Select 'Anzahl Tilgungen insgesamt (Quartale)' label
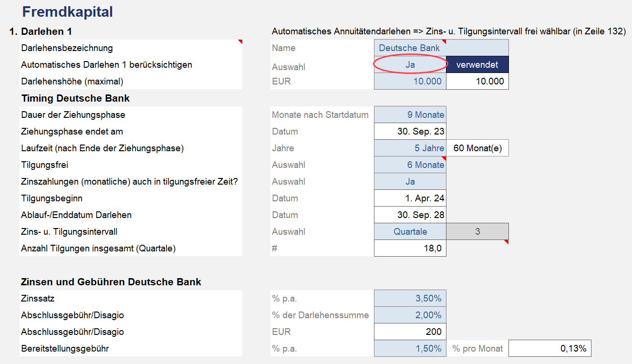 coord(131,248)
